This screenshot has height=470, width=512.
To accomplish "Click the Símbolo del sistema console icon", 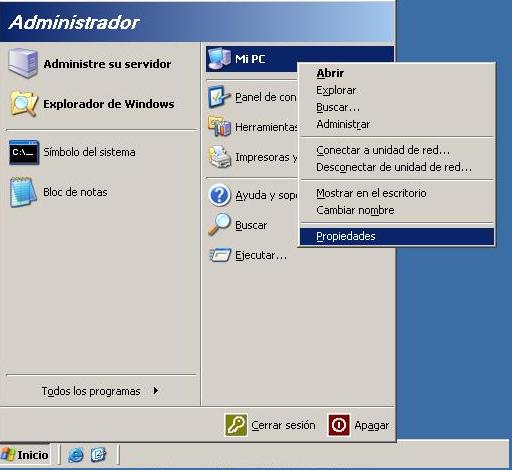I will tap(24, 152).
